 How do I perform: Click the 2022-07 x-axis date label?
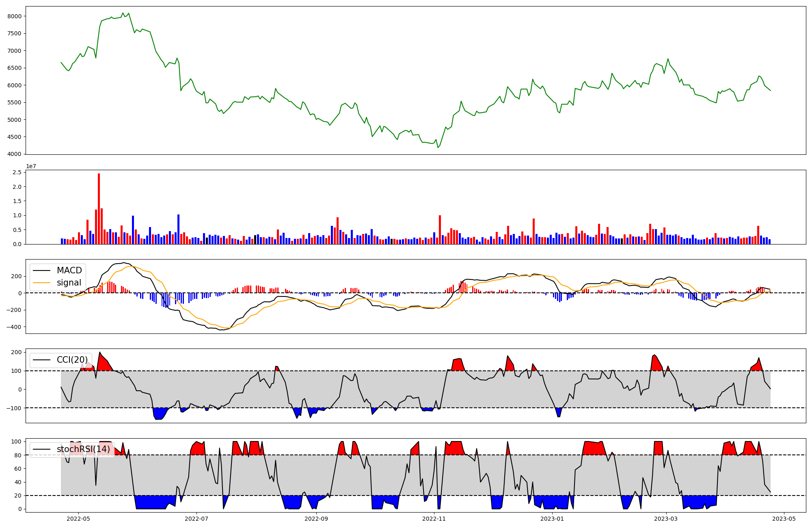(x=197, y=519)
